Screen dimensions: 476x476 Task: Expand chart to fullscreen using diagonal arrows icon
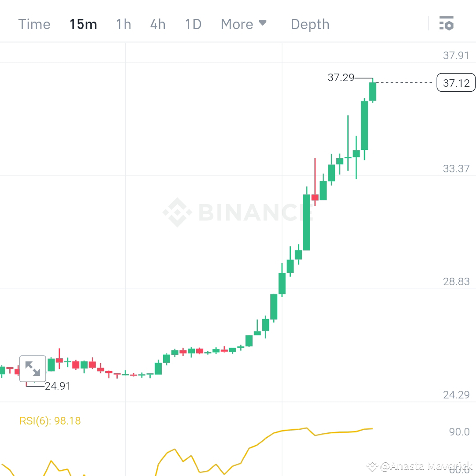33,368
